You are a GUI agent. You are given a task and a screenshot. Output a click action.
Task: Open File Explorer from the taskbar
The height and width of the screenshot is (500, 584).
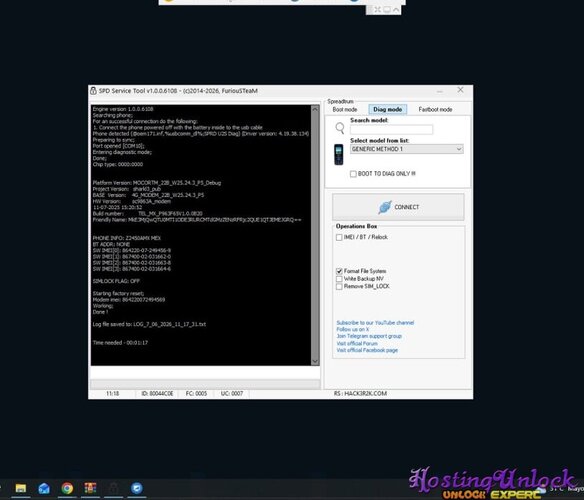(x=21, y=488)
